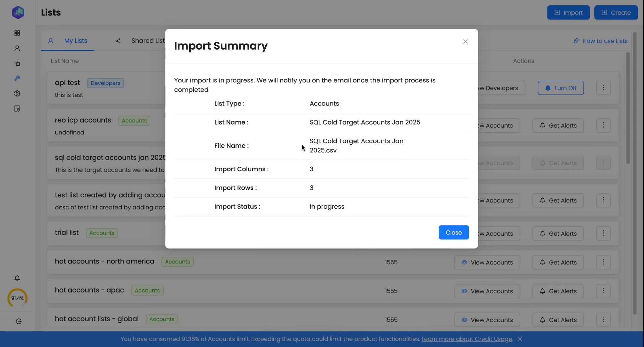The height and width of the screenshot is (347, 644).
Task: Open settings gear icon in sidebar
Action: [17, 93]
